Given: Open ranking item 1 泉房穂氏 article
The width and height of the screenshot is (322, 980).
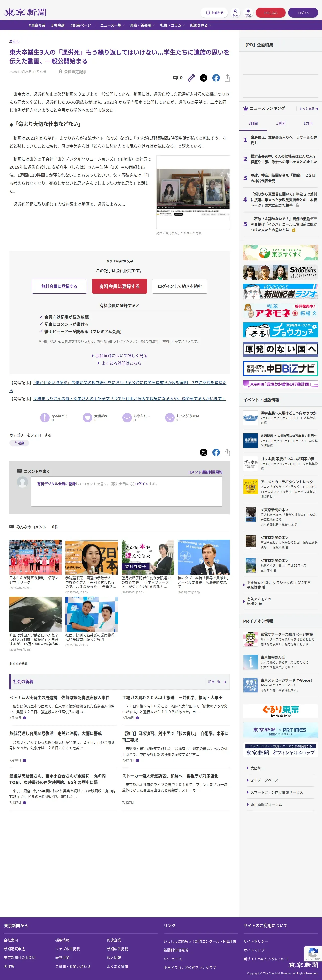Looking at the screenshot, I should click(284, 140).
